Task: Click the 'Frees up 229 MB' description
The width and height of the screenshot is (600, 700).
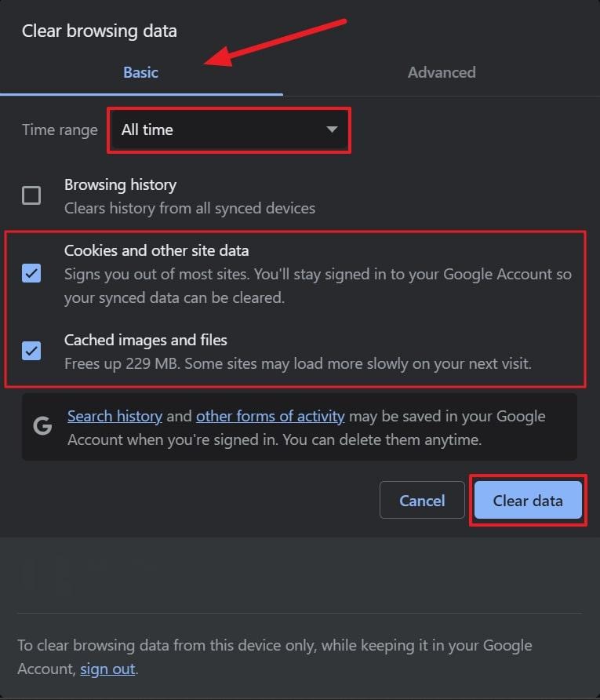Action: (298, 364)
